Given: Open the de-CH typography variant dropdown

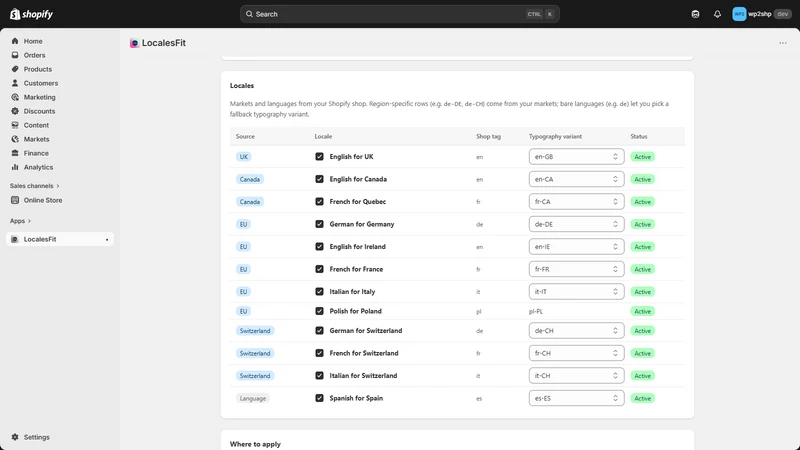Looking at the screenshot, I should point(576,331).
